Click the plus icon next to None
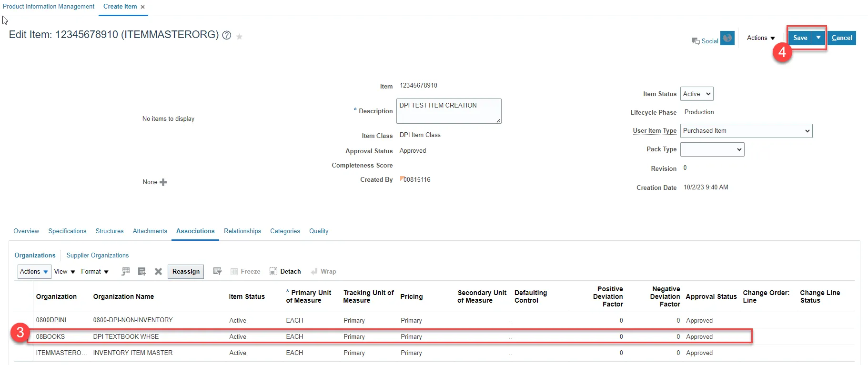The height and width of the screenshot is (365, 868). pyautogui.click(x=163, y=182)
